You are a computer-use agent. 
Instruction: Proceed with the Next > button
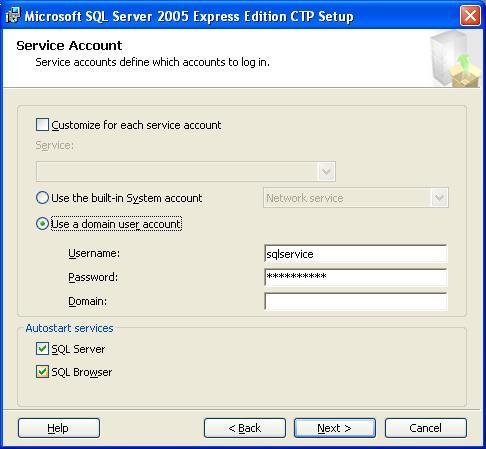click(335, 428)
